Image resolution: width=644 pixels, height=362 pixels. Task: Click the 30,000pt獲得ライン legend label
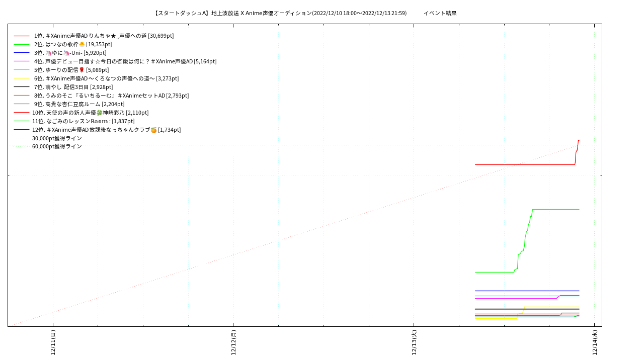click(57, 138)
